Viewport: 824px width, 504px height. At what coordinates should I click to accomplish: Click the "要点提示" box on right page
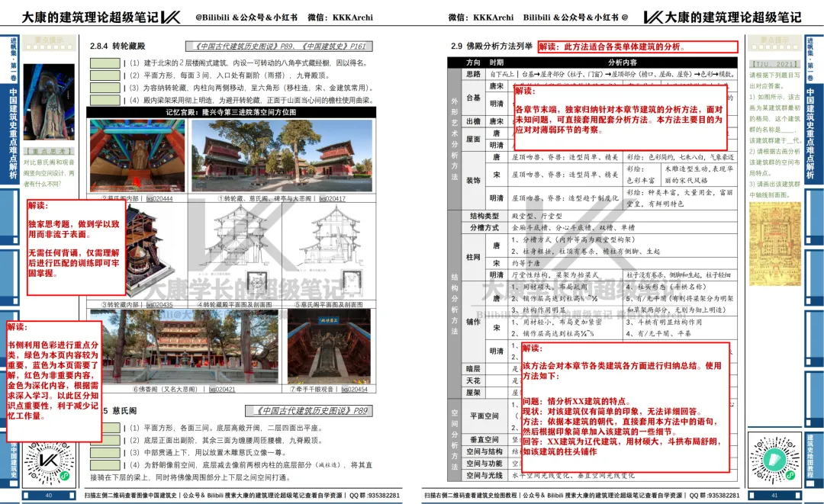click(774, 43)
